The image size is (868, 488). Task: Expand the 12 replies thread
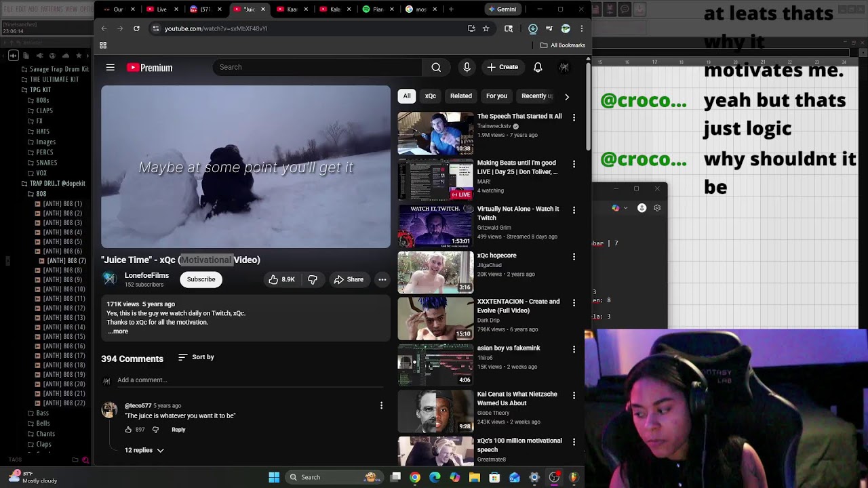pos(144,450)
